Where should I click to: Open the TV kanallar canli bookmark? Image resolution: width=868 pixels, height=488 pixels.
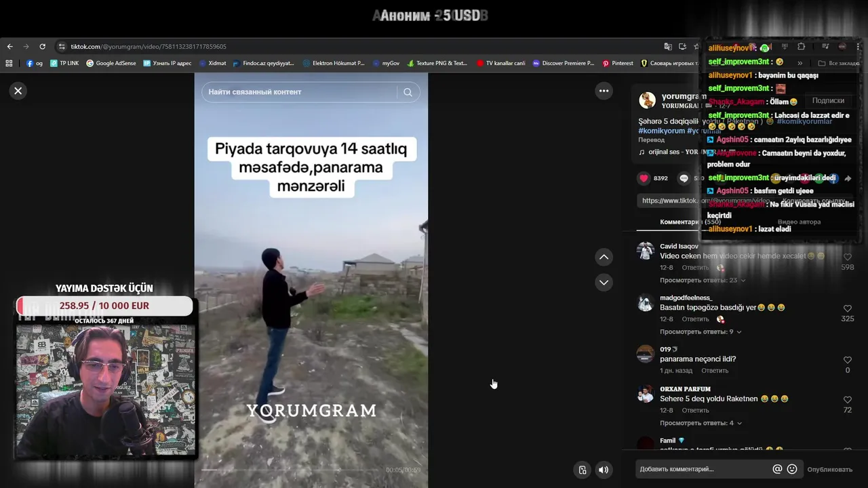[501, 63]
